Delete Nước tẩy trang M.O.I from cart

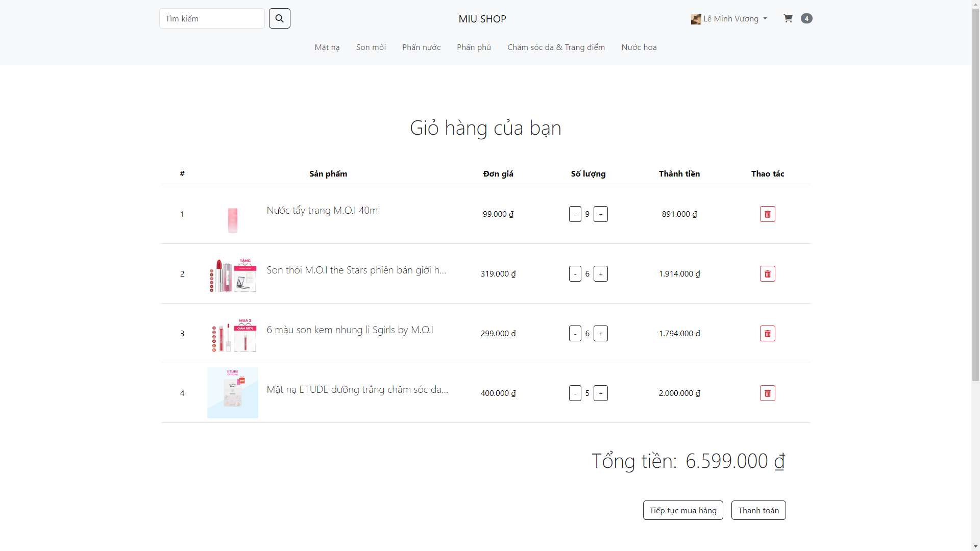point(767,214)
